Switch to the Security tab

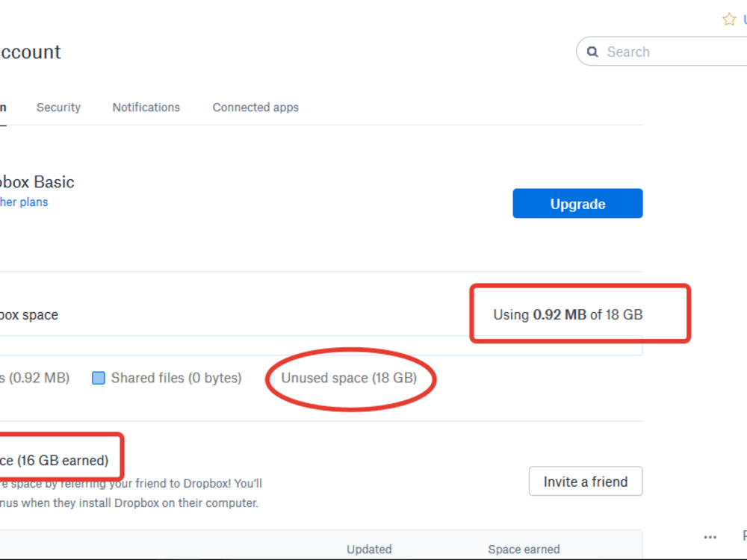point(58,107)
